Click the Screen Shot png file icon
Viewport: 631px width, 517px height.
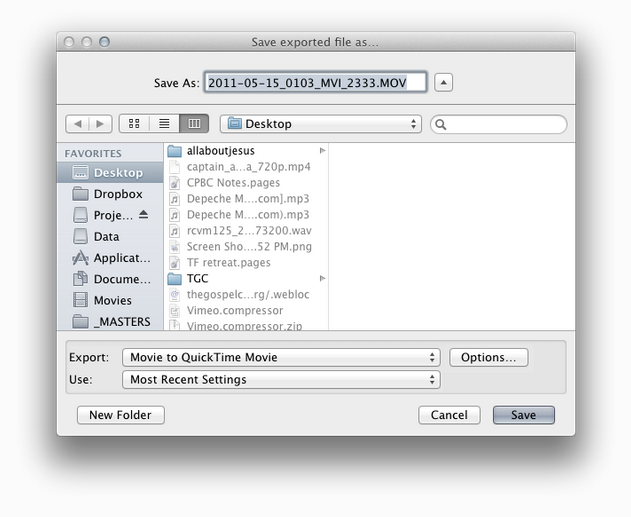[174, 247]
